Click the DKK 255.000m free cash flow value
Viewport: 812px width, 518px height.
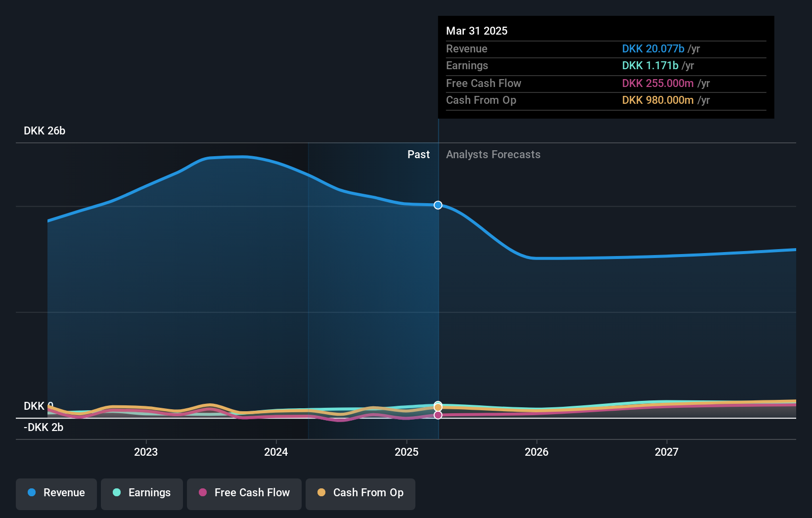click(x=658, y=83)
